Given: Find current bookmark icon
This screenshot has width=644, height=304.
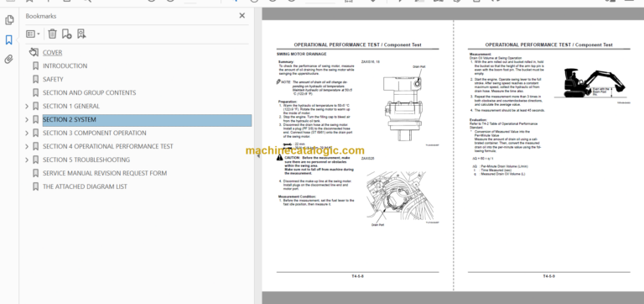Looking at the screenshot, I should click(x=81, y=34).
